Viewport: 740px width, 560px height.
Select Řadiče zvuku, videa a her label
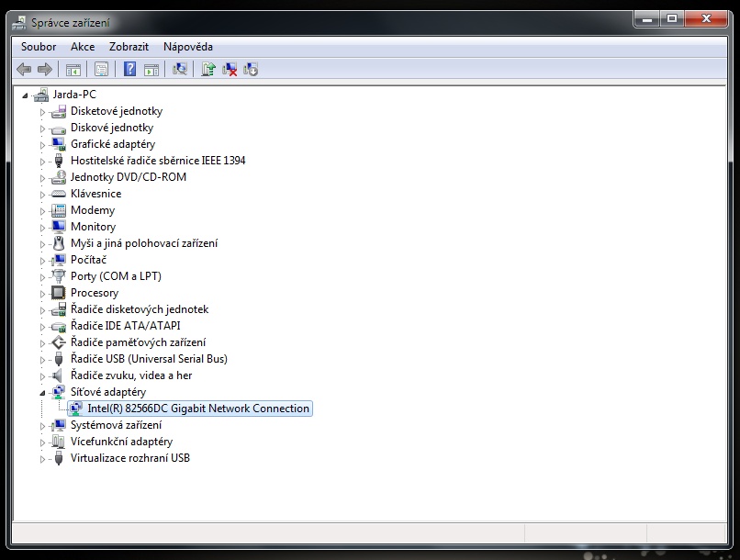tap(131, 375)
